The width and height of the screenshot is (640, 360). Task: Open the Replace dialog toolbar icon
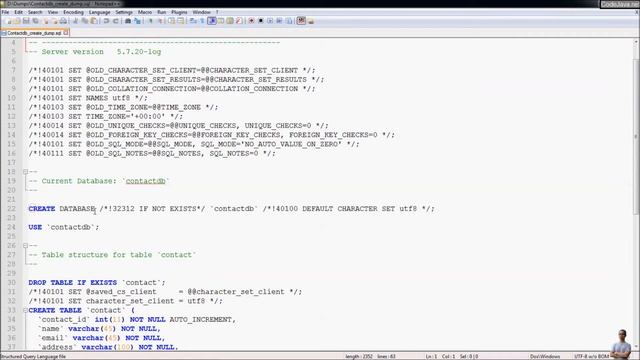[137, 21]
